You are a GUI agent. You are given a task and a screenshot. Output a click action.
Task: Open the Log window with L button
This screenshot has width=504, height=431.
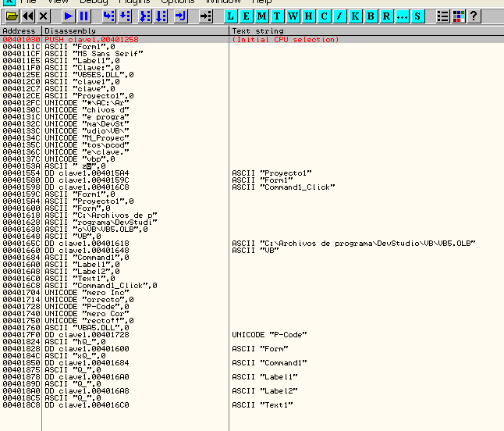232,16
